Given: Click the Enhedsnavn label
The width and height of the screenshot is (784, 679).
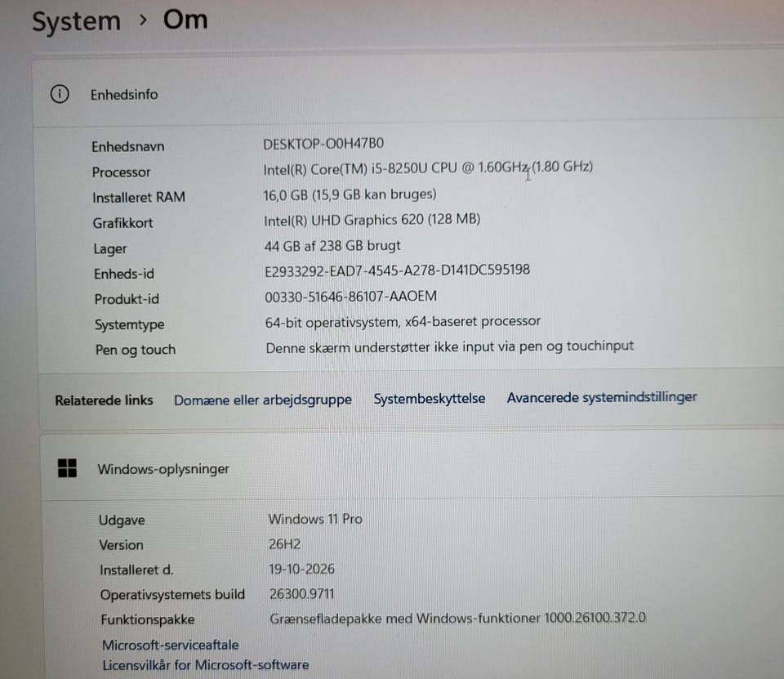Looking at the screenshot, I should [x=128, y=146].
